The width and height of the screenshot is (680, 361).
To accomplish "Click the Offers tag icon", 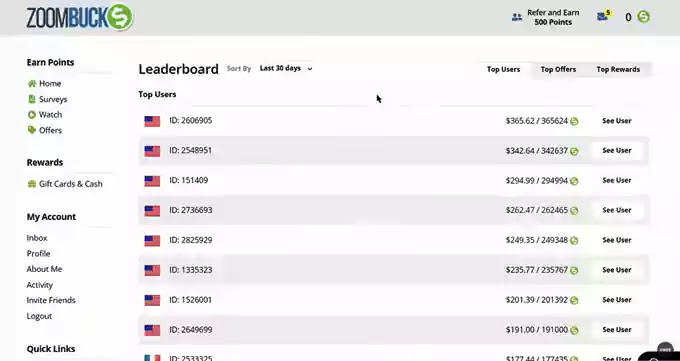I will [32, 130].
